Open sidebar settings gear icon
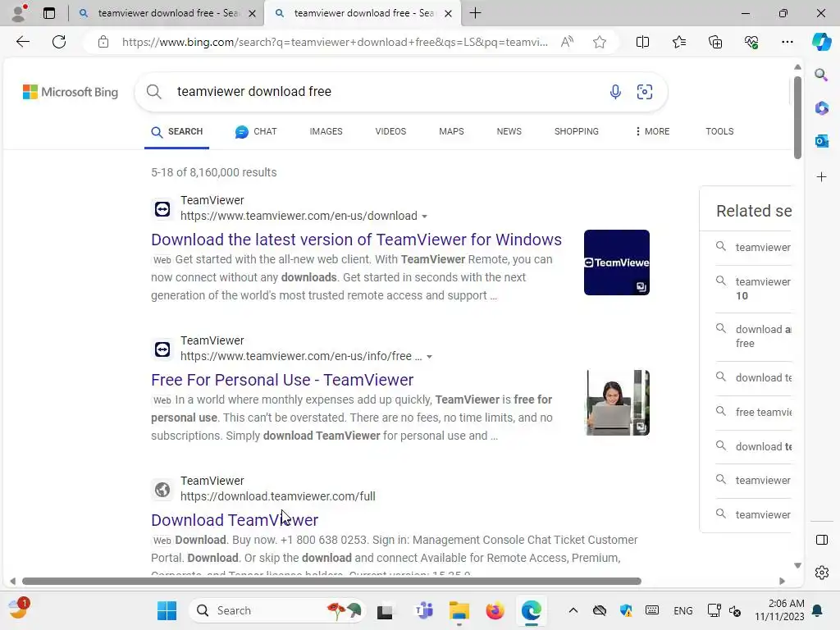840x630 pixels. coord(821,573)
